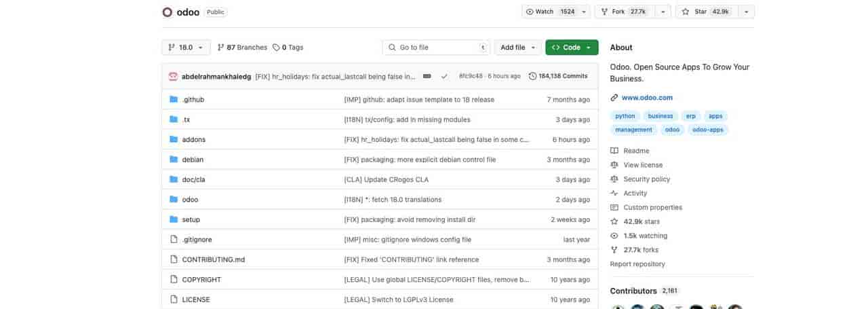The height and width of the screenshot is (309, 868).
Task: Select the business topic tag
Action: click(660, 116)
